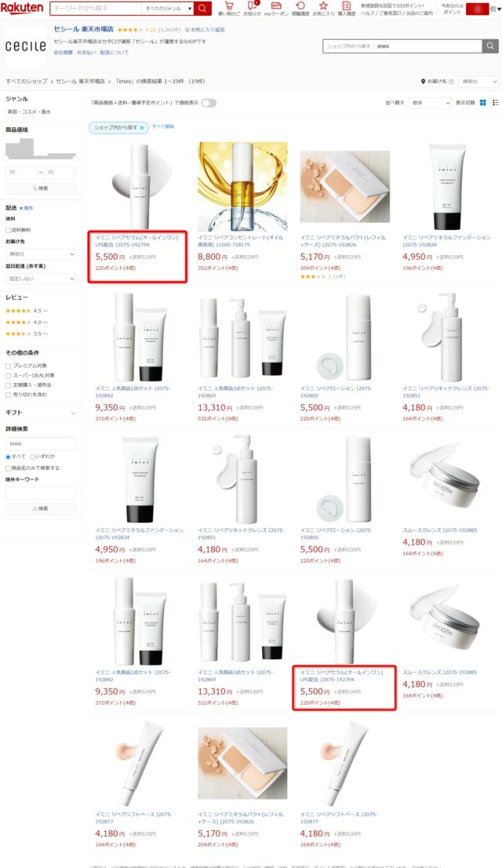Switch to the list view icon
Image resolution: width=502 pixels, height=868 pixels.
[x=496, y=102]
